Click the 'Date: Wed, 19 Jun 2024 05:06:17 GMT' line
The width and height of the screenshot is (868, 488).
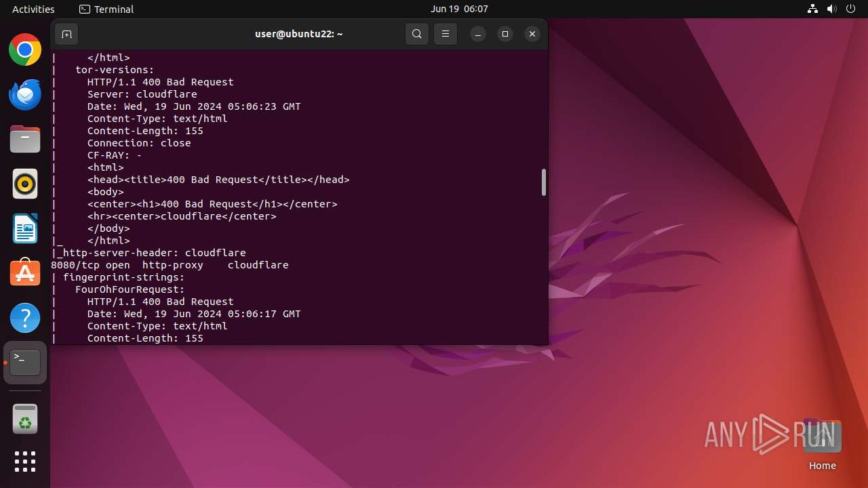tap(194, 314)
